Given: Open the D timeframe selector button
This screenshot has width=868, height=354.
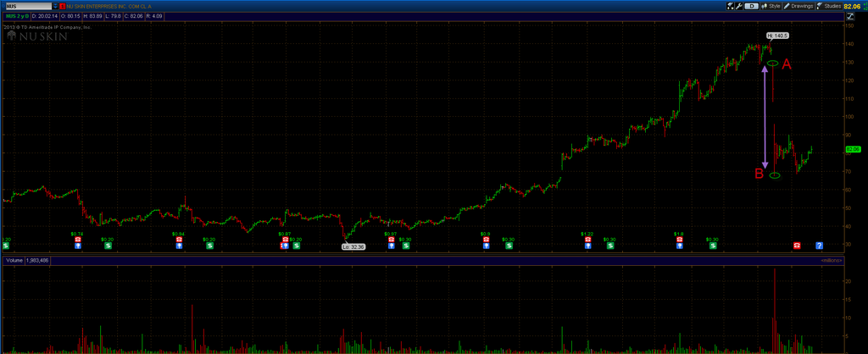Looking at the screenshot, I should [x=751, y=6].
